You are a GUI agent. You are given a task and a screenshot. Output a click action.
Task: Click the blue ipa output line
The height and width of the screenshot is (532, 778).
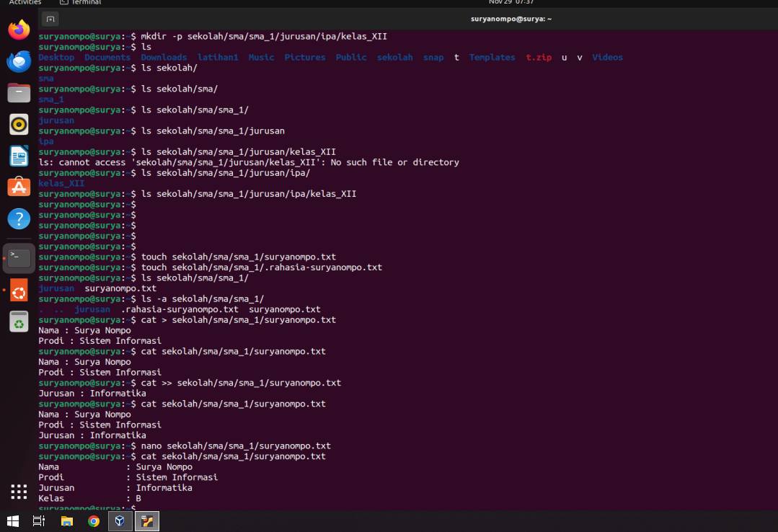tap(45, 141)
